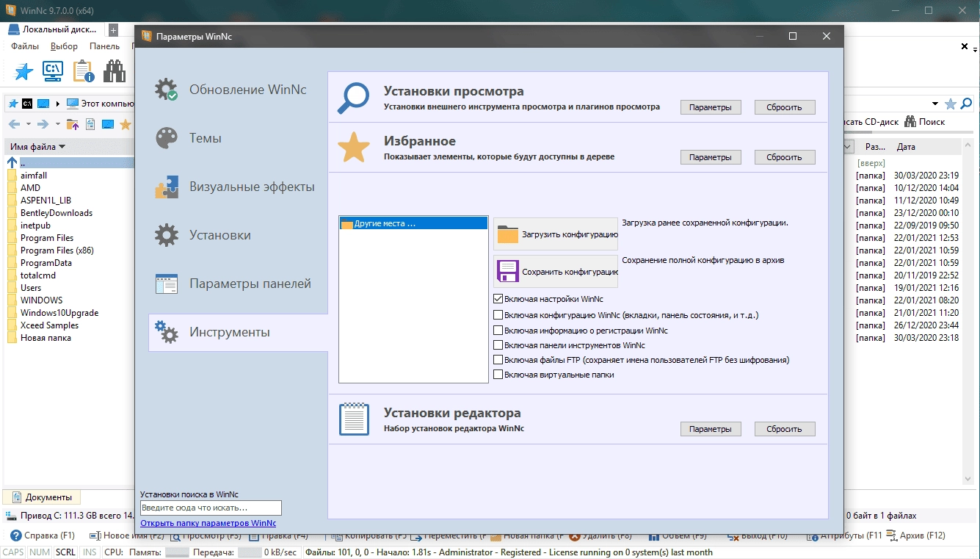Enable Включая конфигурацию WinNc checkbox
This screenshot has width=980, height=559.
point(498,315)
